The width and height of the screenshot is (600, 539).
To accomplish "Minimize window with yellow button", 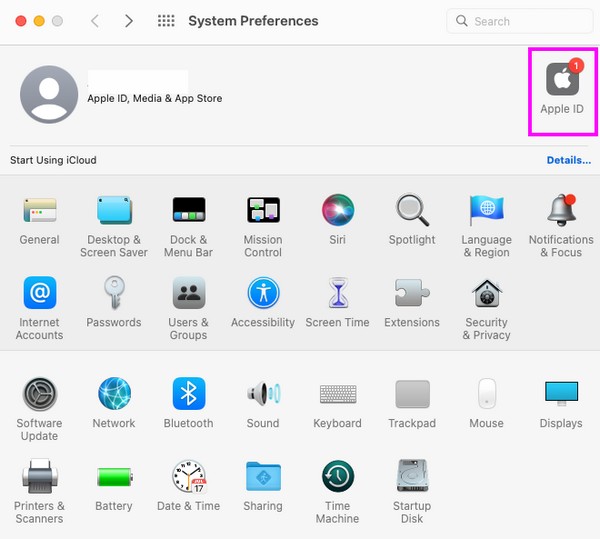I will (39, 21).
